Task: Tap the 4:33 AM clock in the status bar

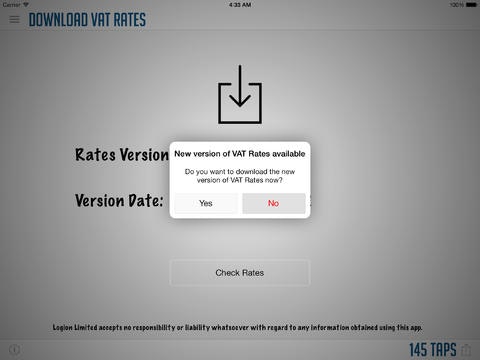Action: tap(240, 5)
